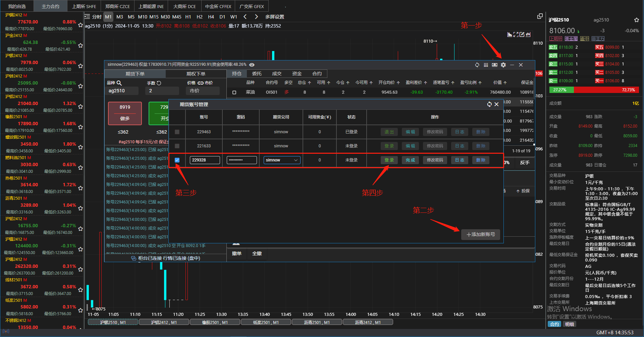Click 日志 for account 229463
The image size is (644, 337).
click(460, 132)
